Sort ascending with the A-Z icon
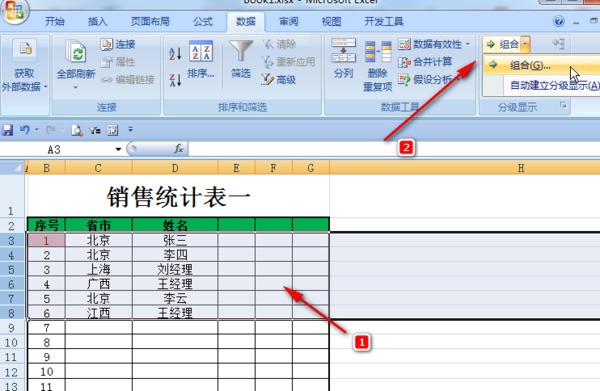The width and height of the screenshot is (600, 391). (x=175, y=54)
